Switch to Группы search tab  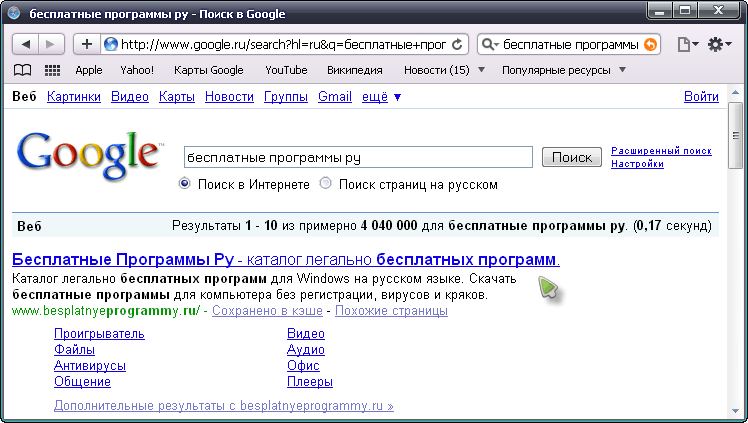(x=286, y=97)
